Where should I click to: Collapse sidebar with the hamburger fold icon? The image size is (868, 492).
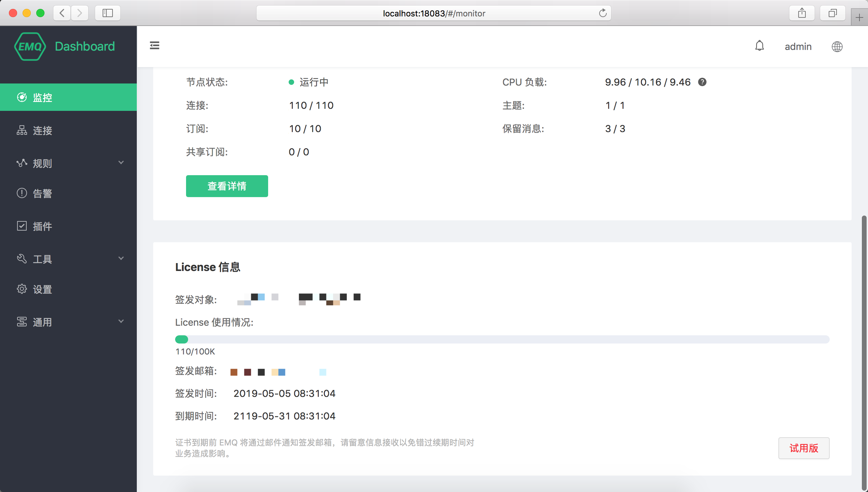(155, 46)
